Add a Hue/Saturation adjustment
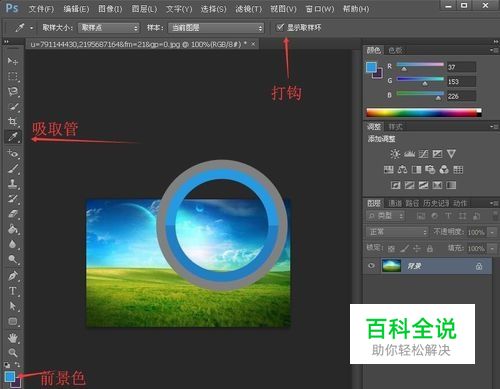The height and width of the screenshot is (389, 500). click(389, 170)
